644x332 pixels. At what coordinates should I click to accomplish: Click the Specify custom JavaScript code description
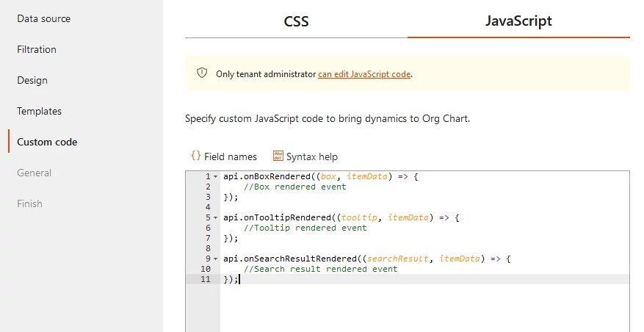pos(328,119)
